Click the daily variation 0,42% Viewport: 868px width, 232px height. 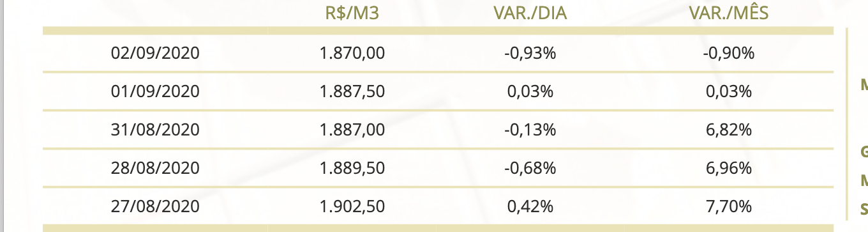(x=530, y=206)
